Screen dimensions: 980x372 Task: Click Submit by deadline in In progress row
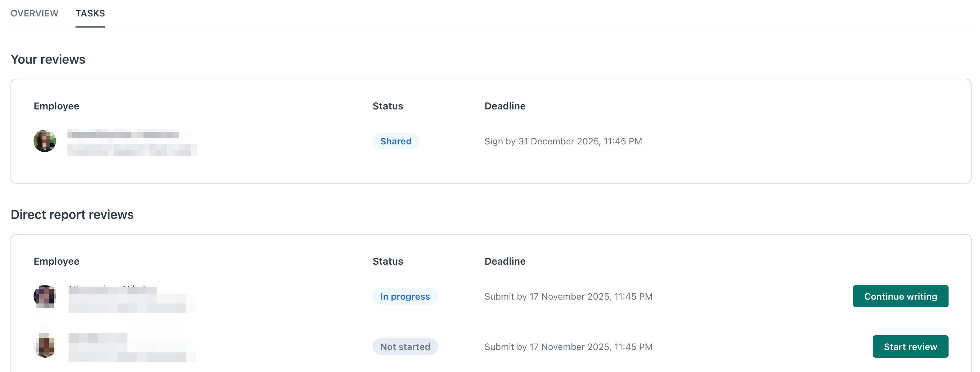click(x=568, y=296)
